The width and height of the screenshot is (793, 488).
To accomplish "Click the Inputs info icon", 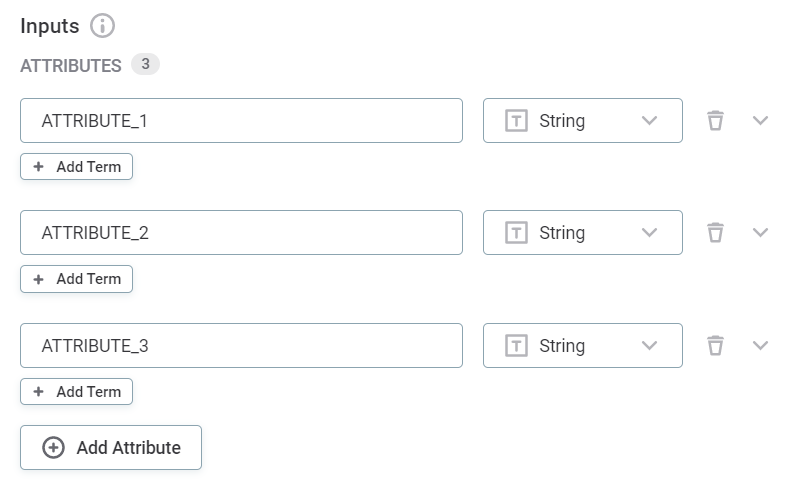I will point(102,26).
